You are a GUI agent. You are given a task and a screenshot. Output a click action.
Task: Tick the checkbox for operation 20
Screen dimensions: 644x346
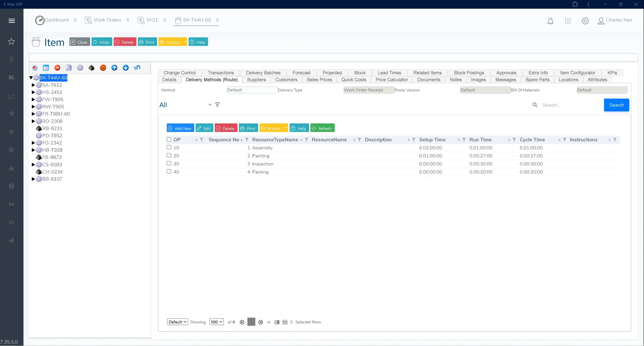point(169,155)
